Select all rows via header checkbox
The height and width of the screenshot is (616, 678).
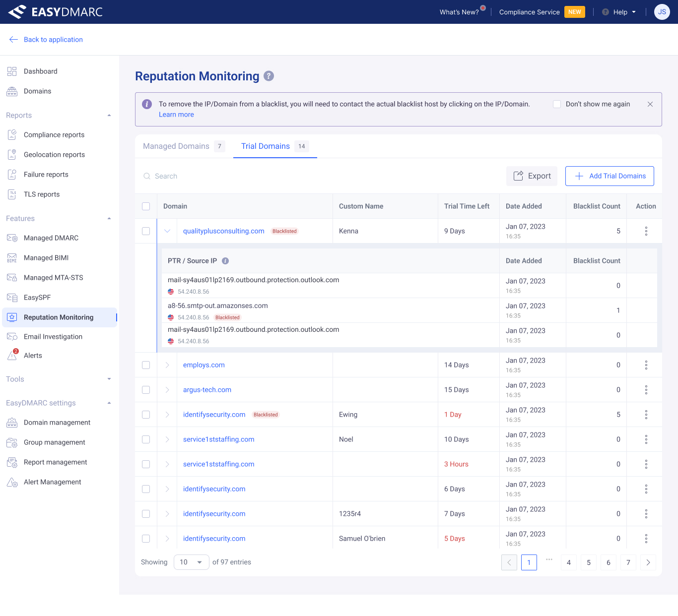tap(146, 206)
